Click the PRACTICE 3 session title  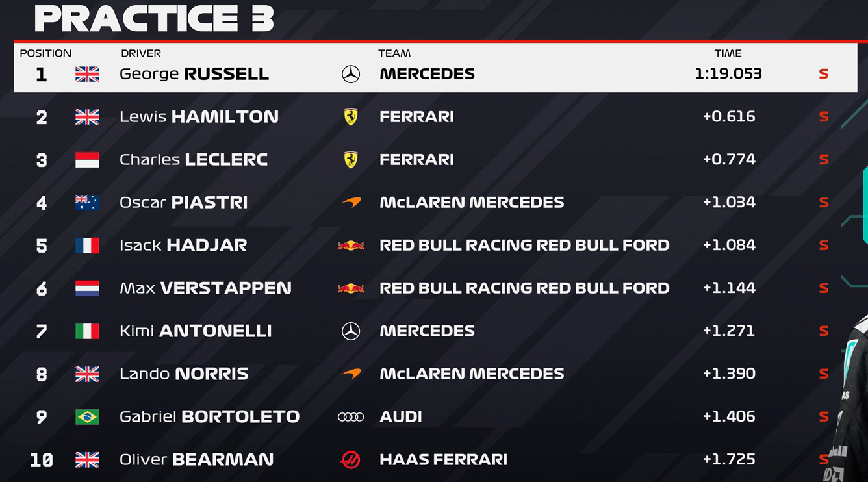[154, 18]
